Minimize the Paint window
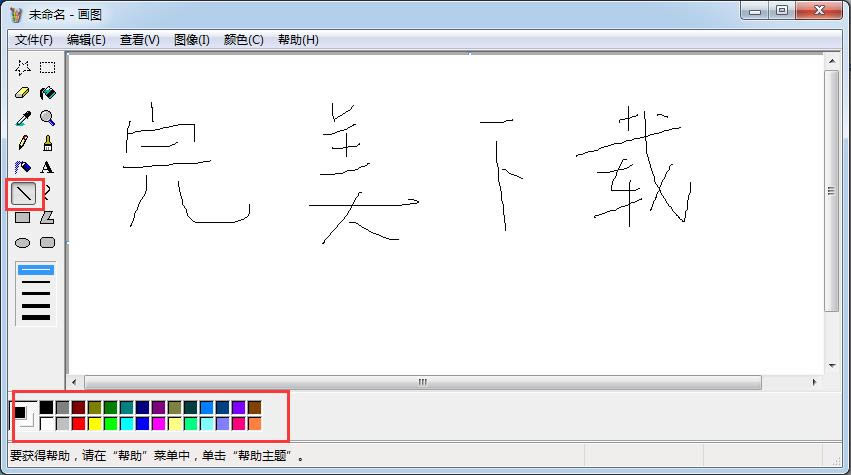The image size is (851, 475). point(755,11)
